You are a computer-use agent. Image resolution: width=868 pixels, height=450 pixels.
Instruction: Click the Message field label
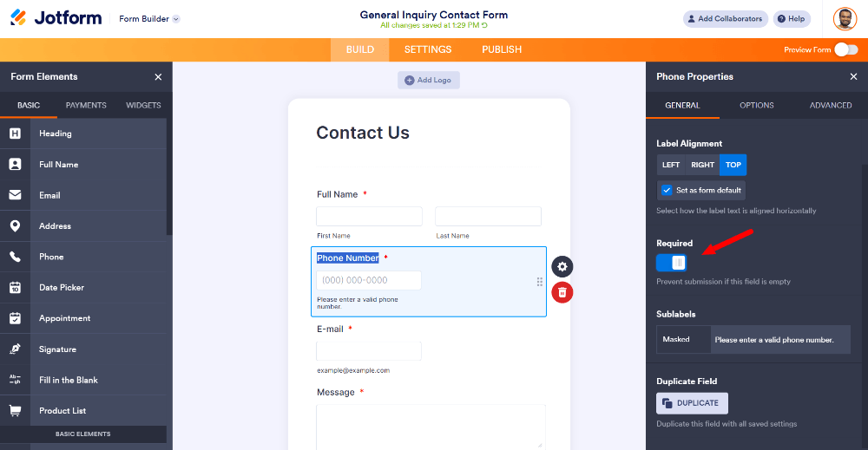tap(335, 393)
